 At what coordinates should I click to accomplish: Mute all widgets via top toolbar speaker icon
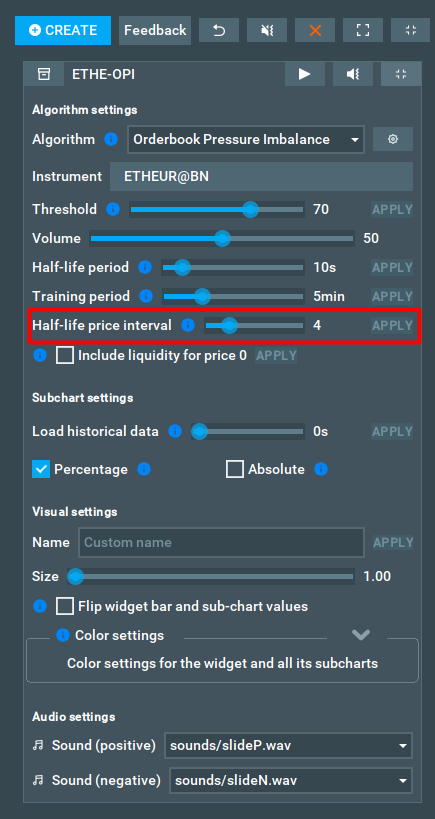tap(267, 30)
